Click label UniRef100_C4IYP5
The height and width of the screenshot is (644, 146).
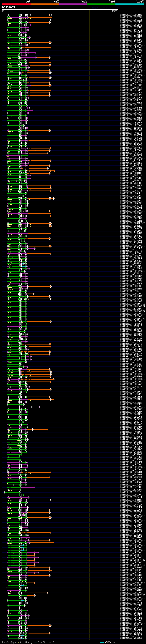[x=131, y=90]
